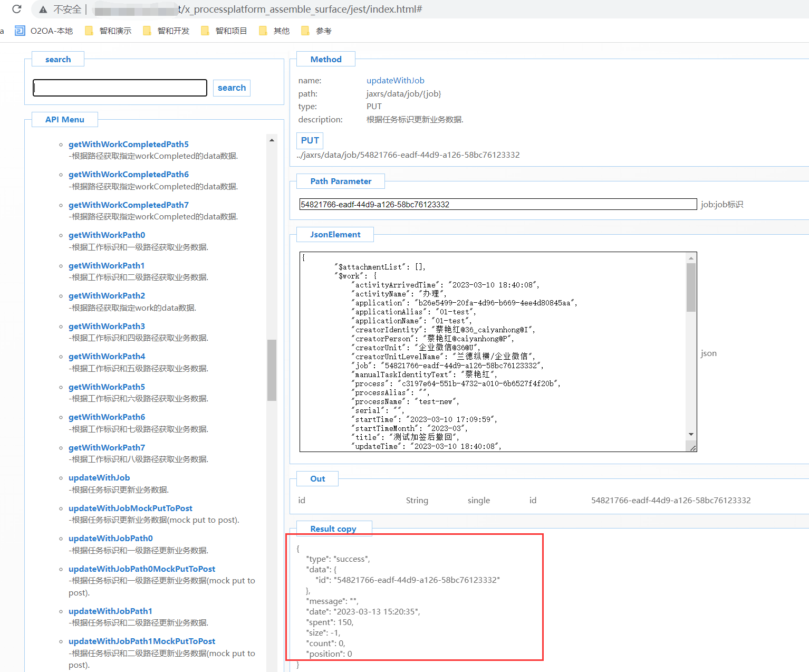
Task: Click the "spent": 150 result line
Action: (x=330, y=622)
